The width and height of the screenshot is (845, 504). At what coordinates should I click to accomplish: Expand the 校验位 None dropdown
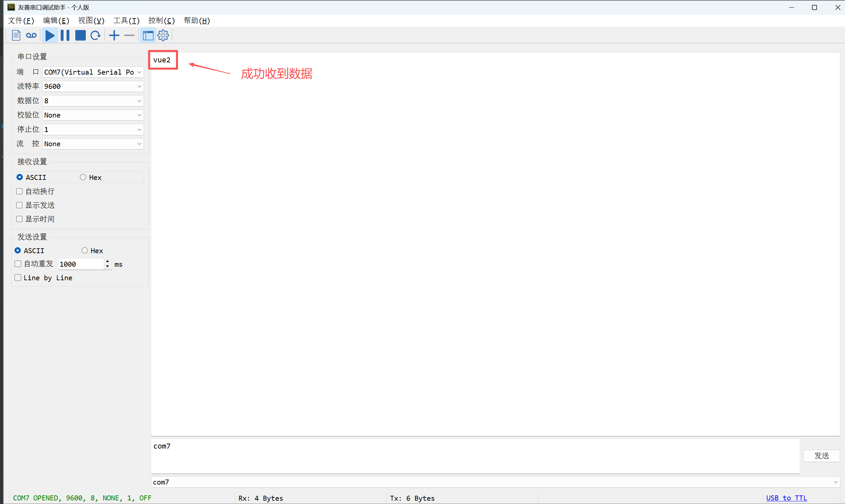point(93,115)
